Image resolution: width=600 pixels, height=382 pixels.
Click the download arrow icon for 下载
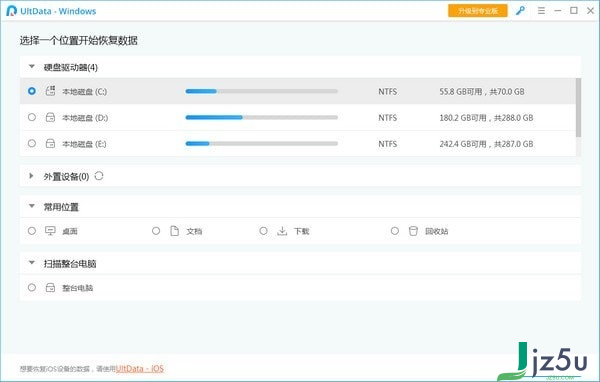click(282, 231)
